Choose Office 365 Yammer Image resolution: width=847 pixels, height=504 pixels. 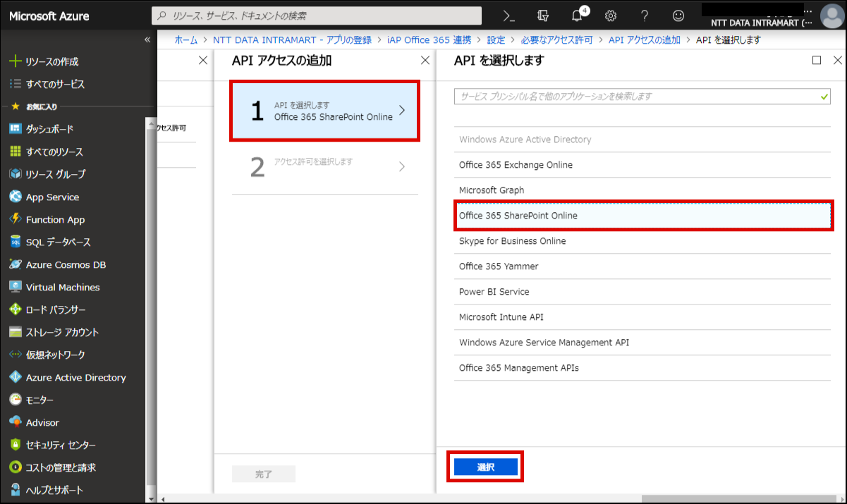point(643,266)
